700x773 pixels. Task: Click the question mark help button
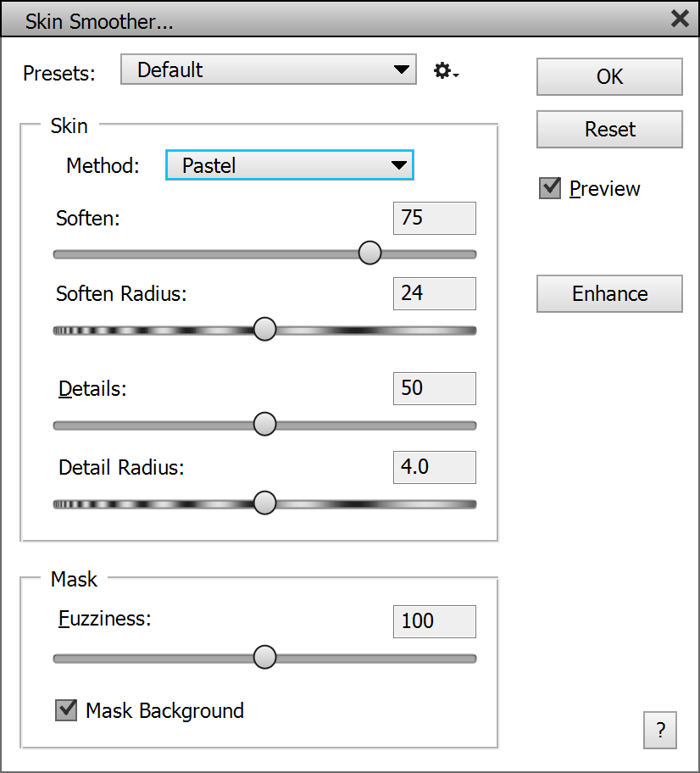point(660,730)
